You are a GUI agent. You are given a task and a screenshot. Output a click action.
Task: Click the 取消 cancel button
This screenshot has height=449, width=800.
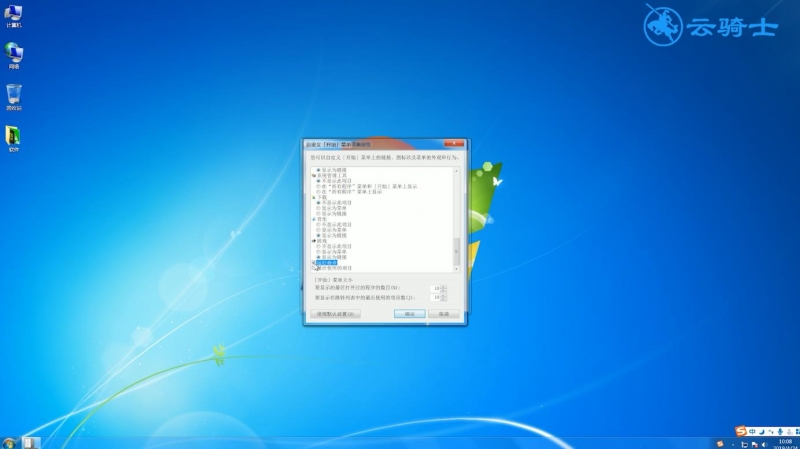coord(444,314)
